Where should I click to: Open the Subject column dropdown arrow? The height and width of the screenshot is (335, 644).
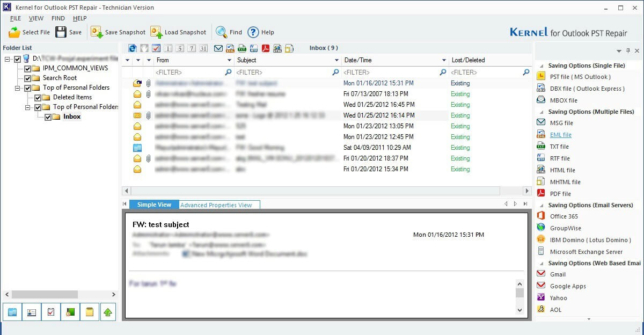(x=337, y=61)
